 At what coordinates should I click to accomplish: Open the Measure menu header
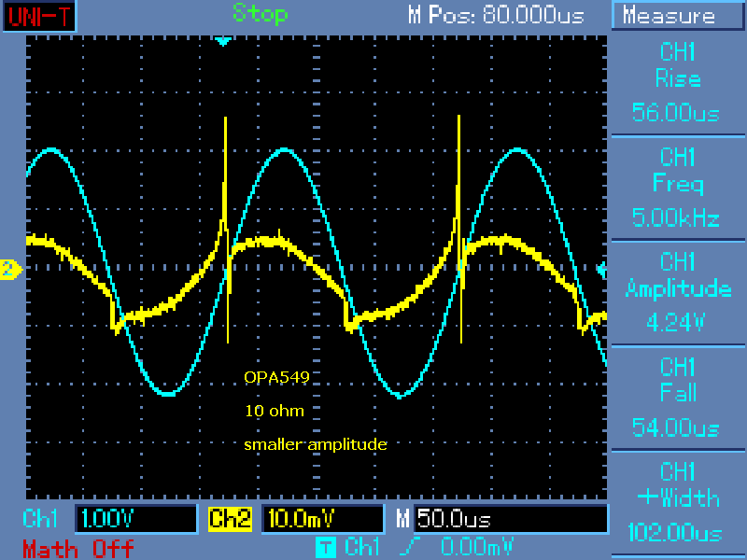(x=678, y=16)
